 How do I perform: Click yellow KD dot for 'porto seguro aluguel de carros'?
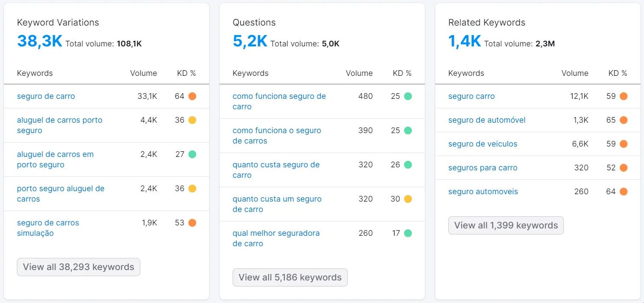pyautogui.click(x=192, y=189)
